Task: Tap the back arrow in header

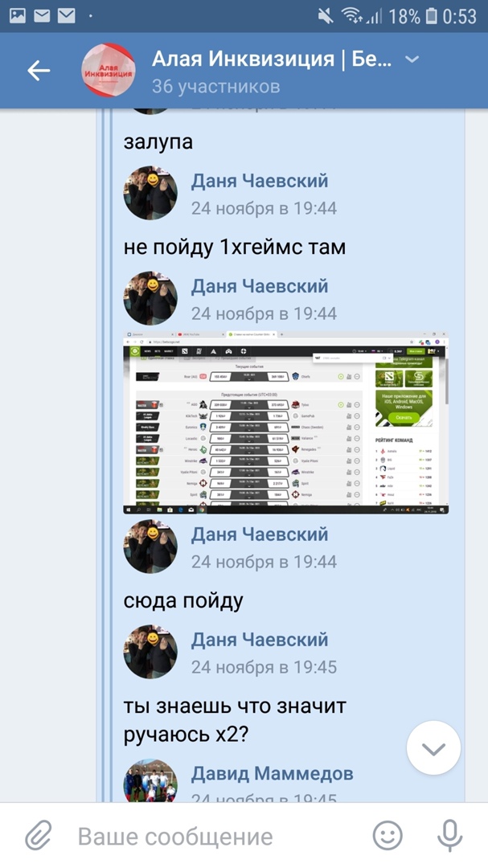Action: click(x=39, y=71)
